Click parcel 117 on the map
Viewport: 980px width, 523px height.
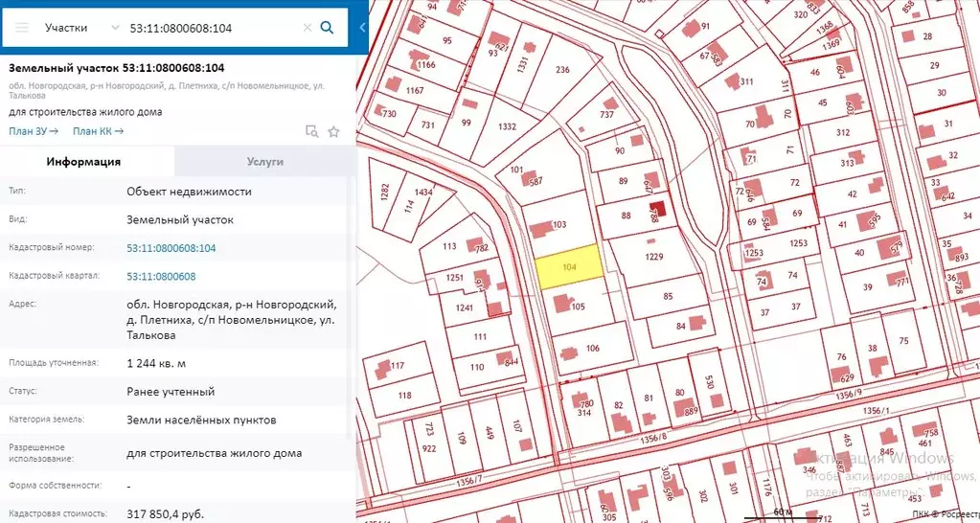(x=398, y=365)
